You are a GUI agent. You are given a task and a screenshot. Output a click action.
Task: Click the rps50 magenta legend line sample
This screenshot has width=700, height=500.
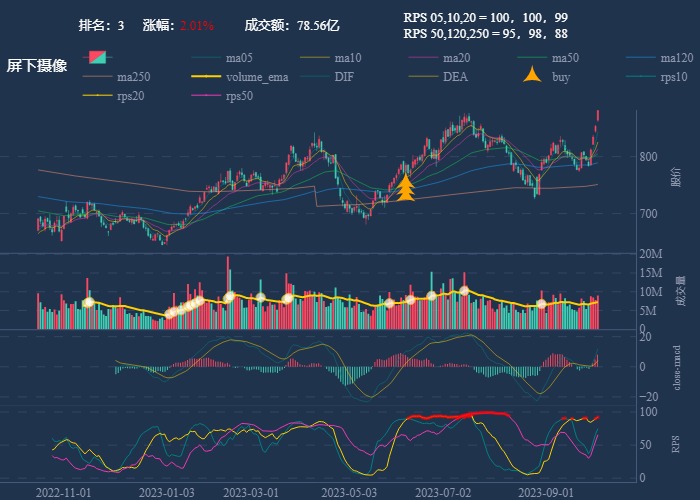206,96
